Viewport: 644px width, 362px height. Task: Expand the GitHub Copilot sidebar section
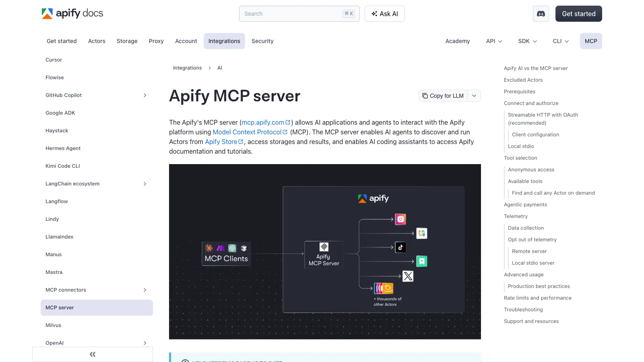click(x=145, y=95)
